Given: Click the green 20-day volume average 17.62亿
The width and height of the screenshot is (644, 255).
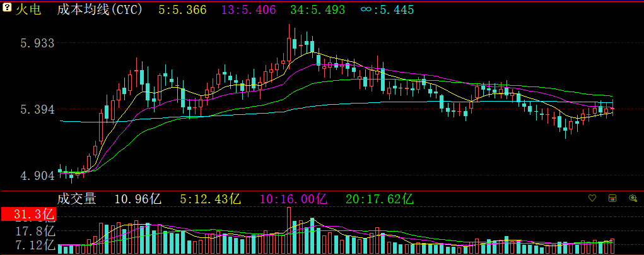Looking at the screenshot, I should click(x=380, y=199).
